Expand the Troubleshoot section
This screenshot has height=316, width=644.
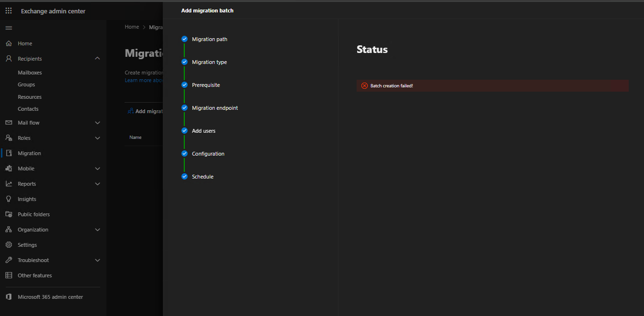pyautogui.click(x=97, y=260)
